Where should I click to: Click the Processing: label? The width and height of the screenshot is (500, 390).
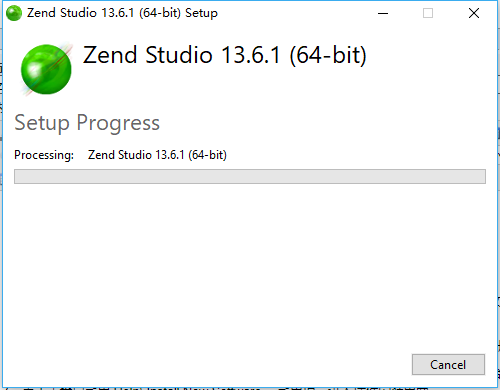tap(44, 155)
